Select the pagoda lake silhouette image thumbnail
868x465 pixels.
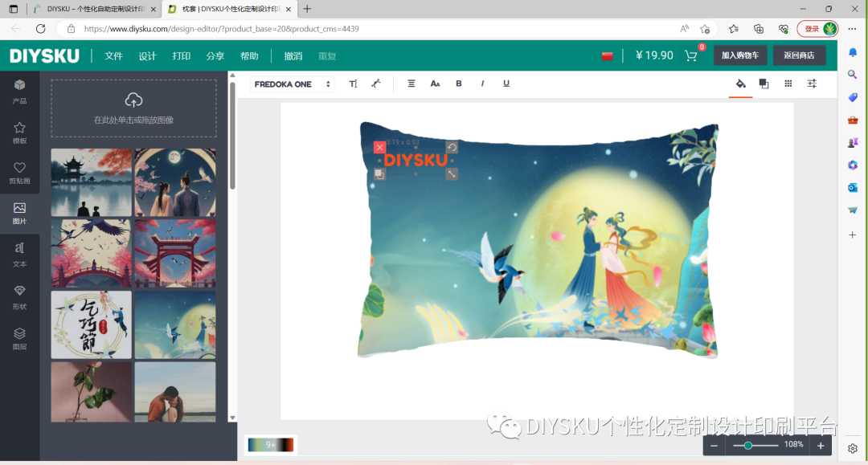tap(92, 182)
